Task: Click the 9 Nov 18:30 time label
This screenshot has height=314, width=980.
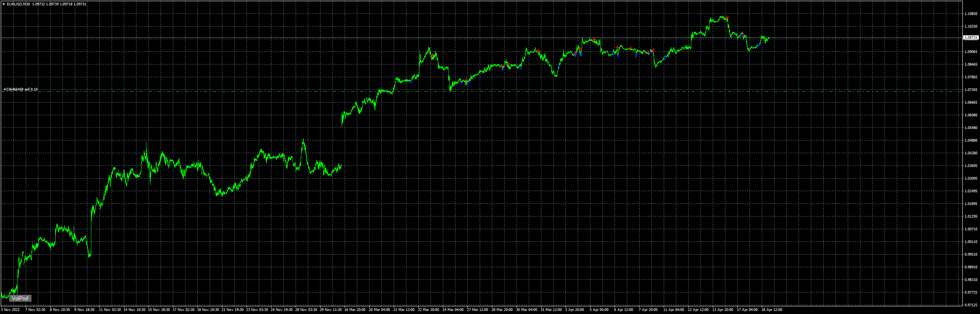Action: tap(84, 310)
